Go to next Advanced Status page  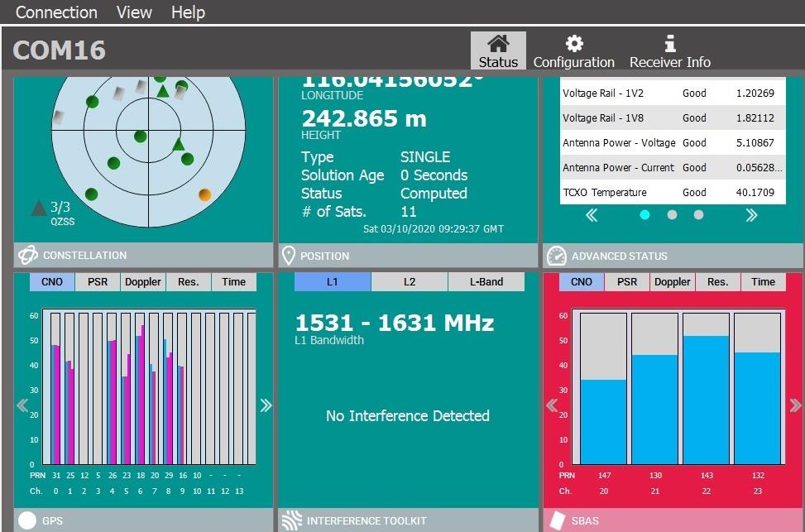point(751,215)
